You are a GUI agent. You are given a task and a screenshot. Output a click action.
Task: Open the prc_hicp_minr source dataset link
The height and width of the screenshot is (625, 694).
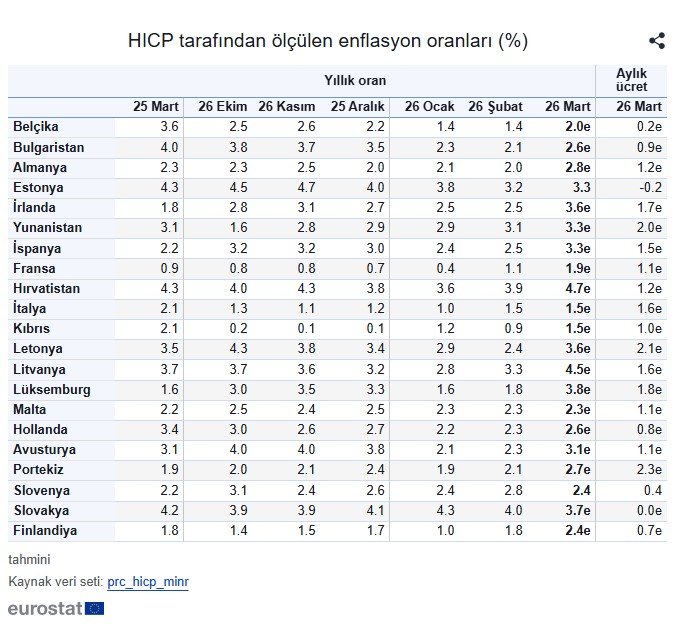point(148,581)
